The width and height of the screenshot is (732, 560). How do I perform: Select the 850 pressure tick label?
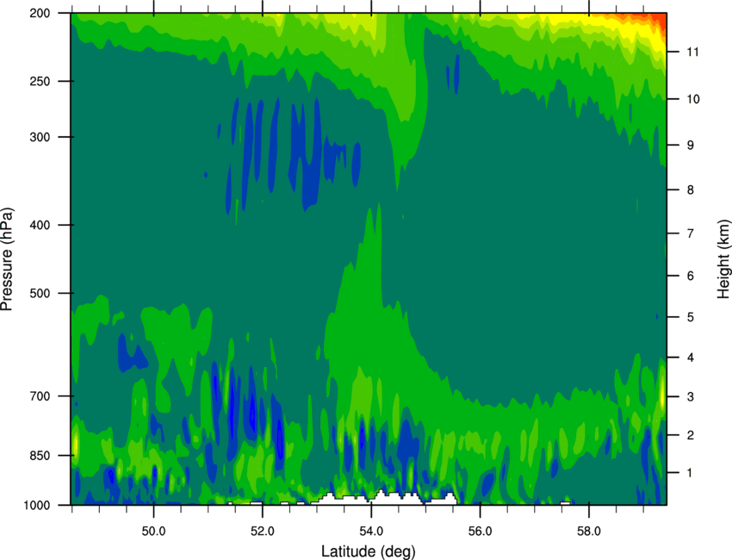point(40,456)
